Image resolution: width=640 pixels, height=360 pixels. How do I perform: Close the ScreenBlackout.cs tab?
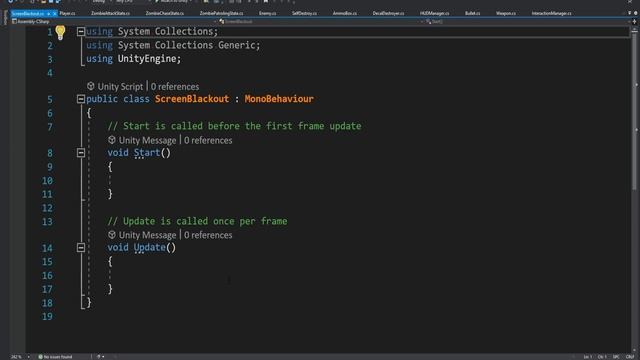(54, 13)
